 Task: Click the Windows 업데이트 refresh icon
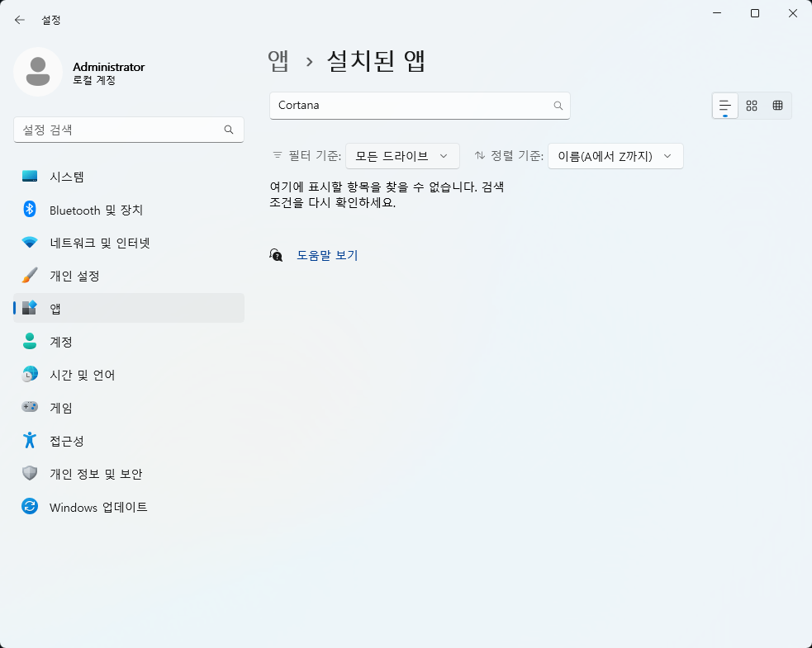pos(30,506)
